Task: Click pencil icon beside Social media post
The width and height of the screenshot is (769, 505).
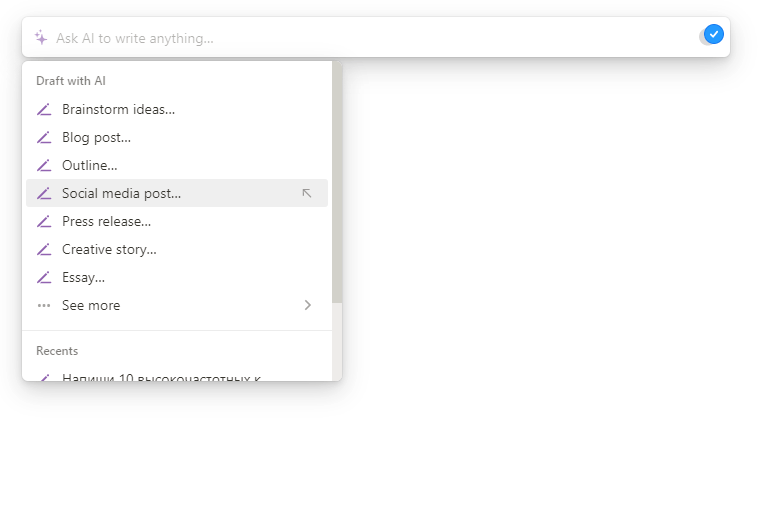Action: click(44, 193)
